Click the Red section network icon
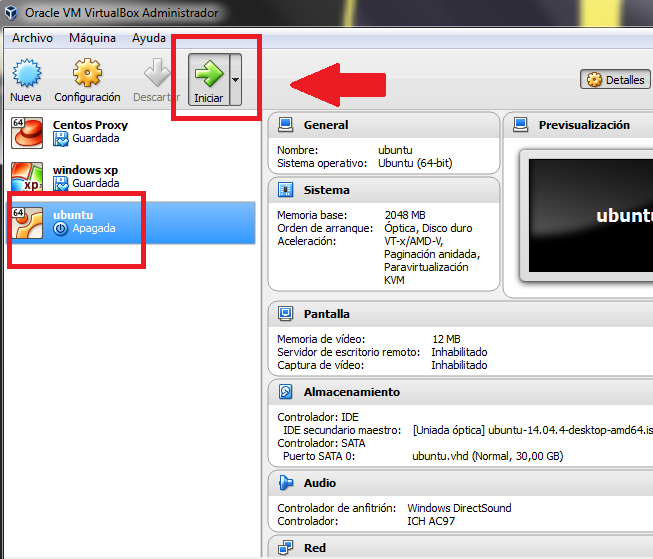 pyautogui.click(x=286, y=548)
